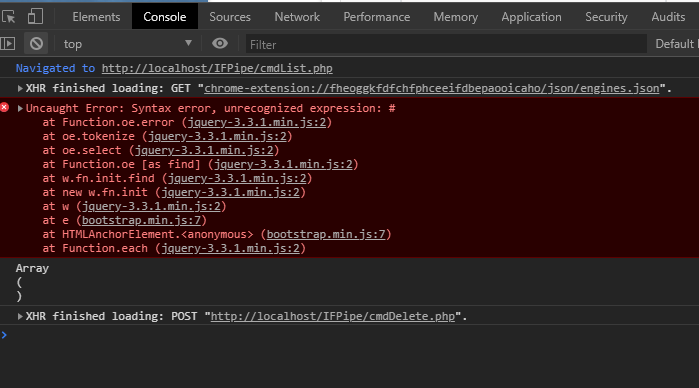Activate the inspect element picker icon
This screenshot has height=388, width=699.
(8, 17)
